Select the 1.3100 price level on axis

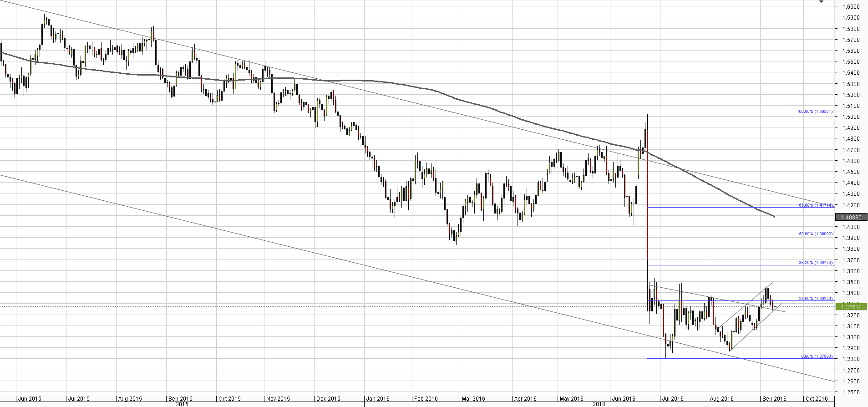click(851, 326)
